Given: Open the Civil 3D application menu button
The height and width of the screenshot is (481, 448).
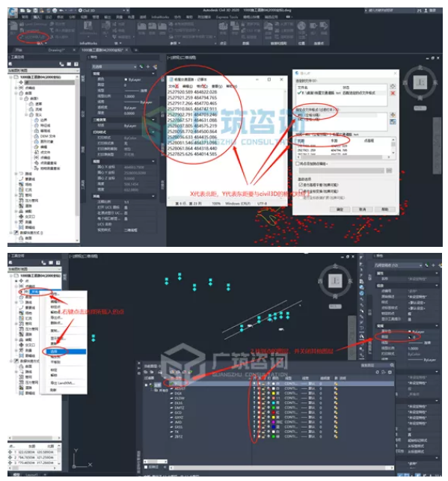Looking at the screenshot, I should pos(13,13).
